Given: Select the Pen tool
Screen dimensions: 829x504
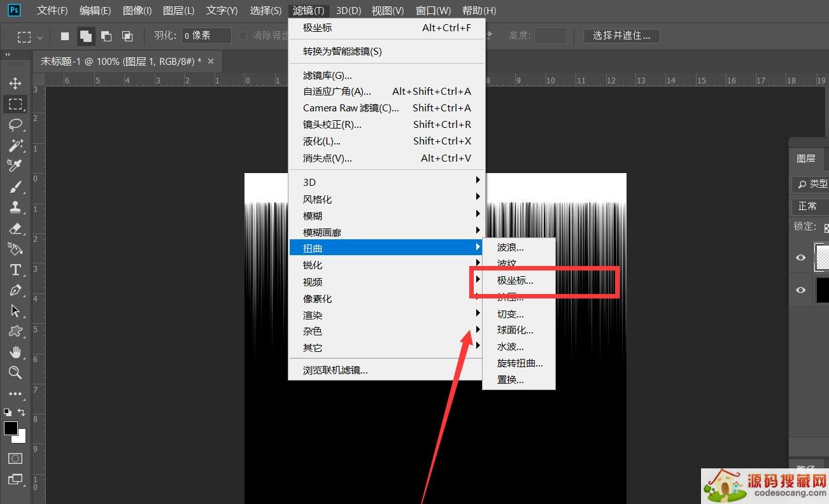Looking at the screenshot, I should [x=15, y=290].
